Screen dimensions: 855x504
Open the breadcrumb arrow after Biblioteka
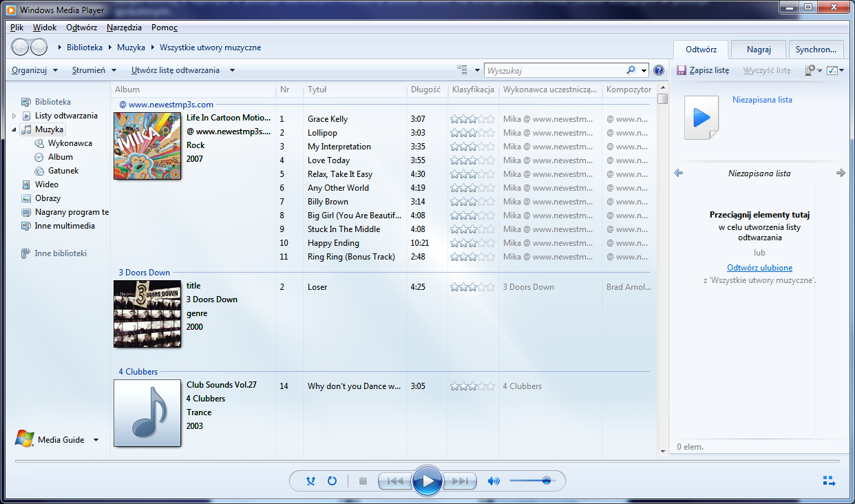coord(109,48)
